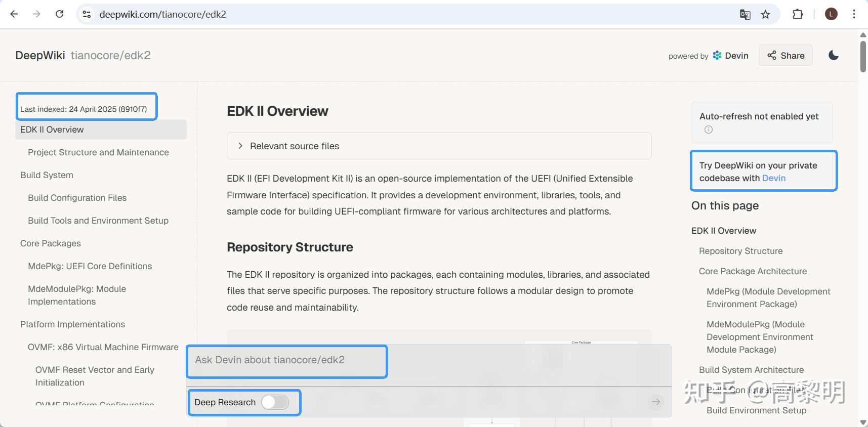
Task: Bookmark this page with star icon
Action: tap(766, 15)
